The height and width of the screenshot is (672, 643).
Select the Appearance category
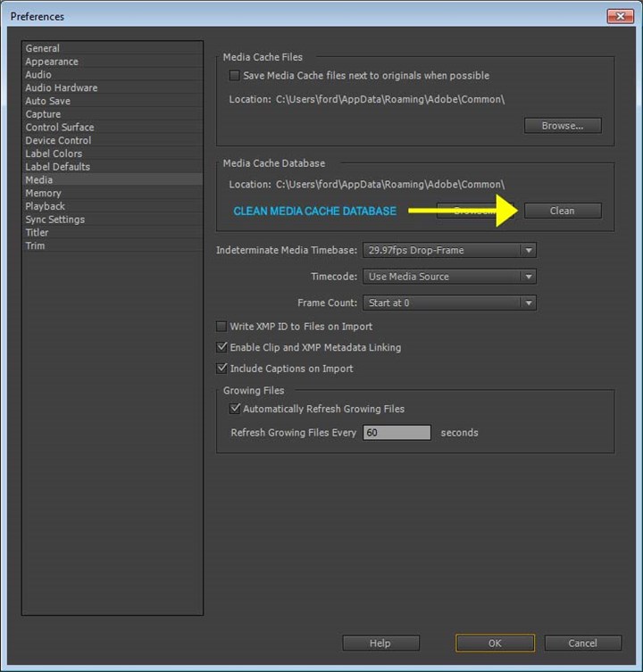pyautogui.click(x=113, y=62)
